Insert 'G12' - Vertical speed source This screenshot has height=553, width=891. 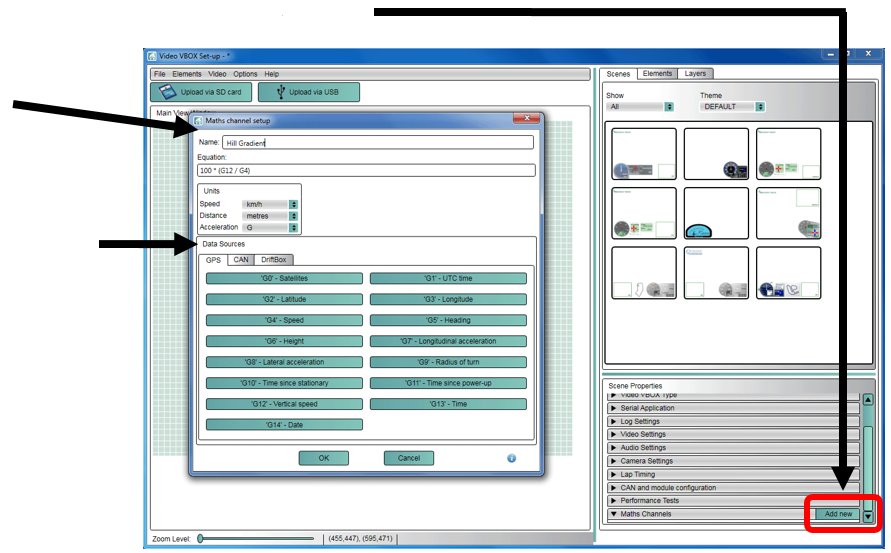pos(284,404)
